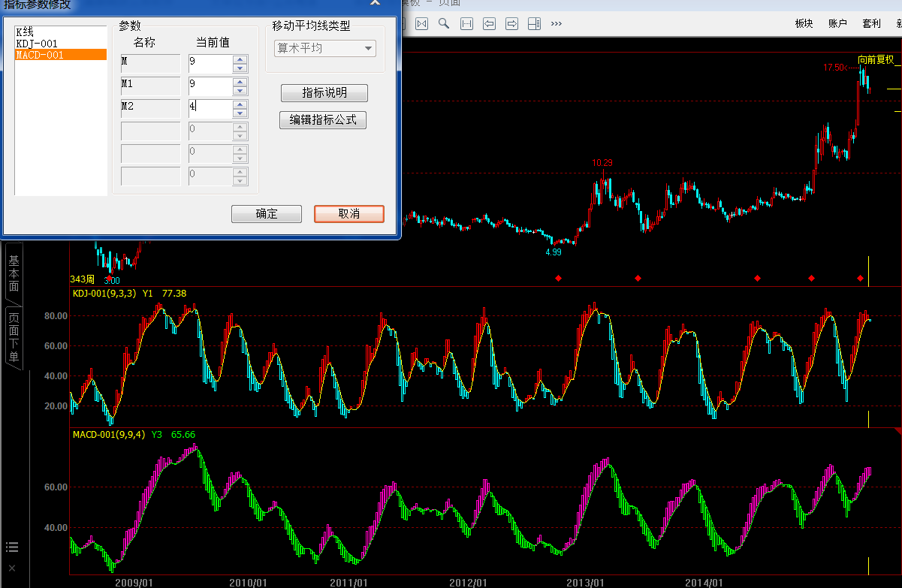Viewport: 902px width, 588px height.
Task: Click the 向前复权 label on the chart
Action: point(876,59)
